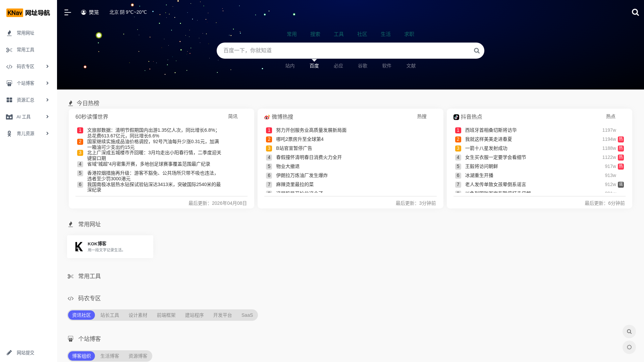
Task: Select the 生活 search category tab
Action: 386,34
